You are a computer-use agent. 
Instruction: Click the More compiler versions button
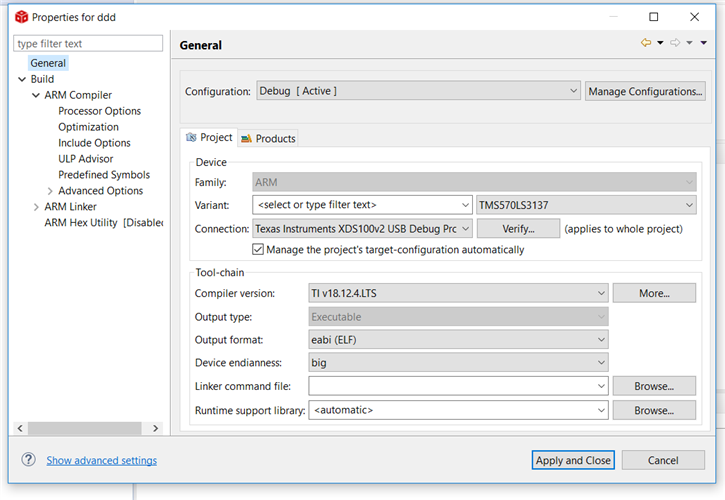(x=654, y=293)
